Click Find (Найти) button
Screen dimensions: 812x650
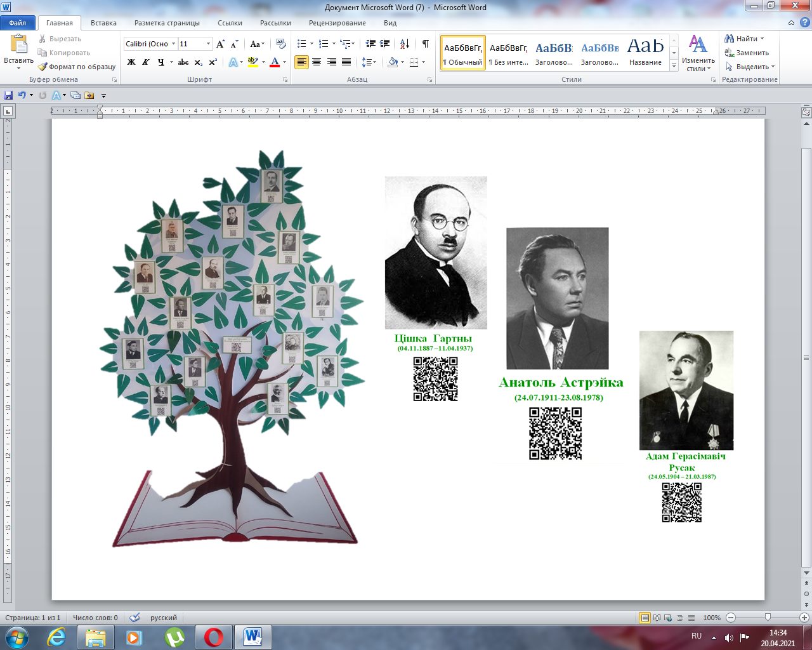pos(744,39)
